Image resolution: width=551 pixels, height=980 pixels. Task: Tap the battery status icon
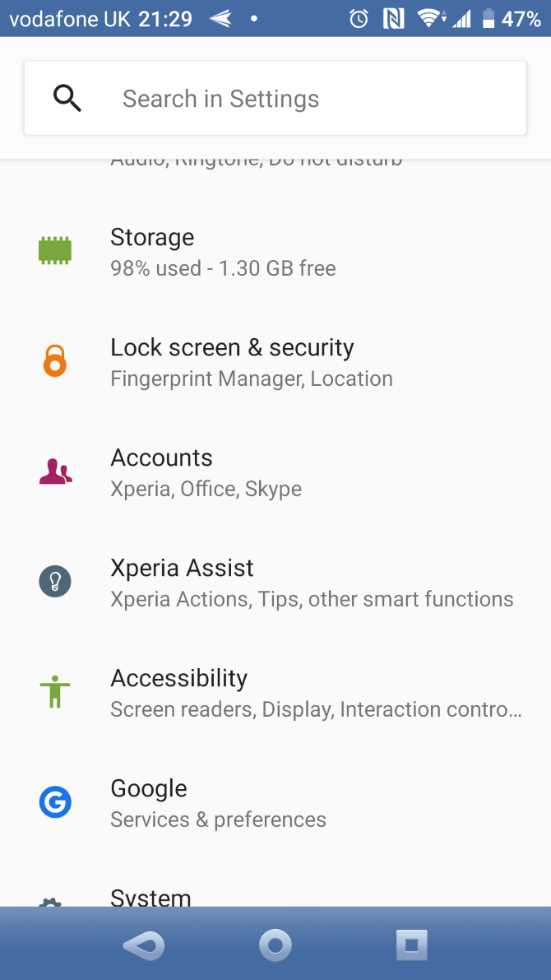(488, 18)
